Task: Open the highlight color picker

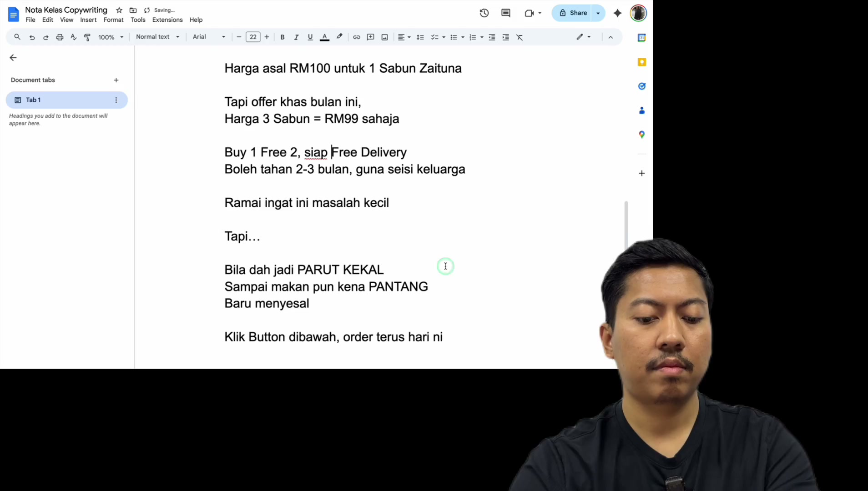Action: 339,37
